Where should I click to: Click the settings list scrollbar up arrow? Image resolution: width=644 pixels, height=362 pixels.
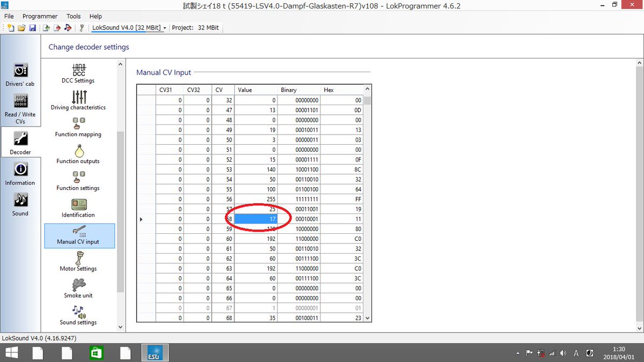pyautogui.click(x=120, y=64)
